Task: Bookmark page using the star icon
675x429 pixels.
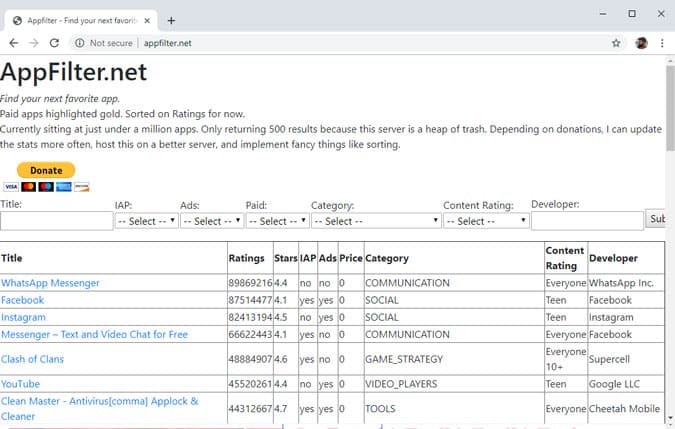Action: point(616,43)
